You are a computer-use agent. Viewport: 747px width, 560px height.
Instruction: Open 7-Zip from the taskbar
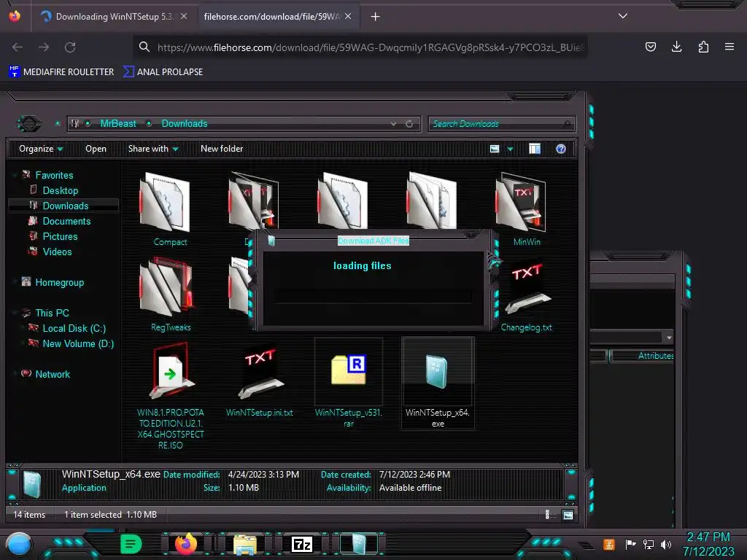(x=301, y=544)
